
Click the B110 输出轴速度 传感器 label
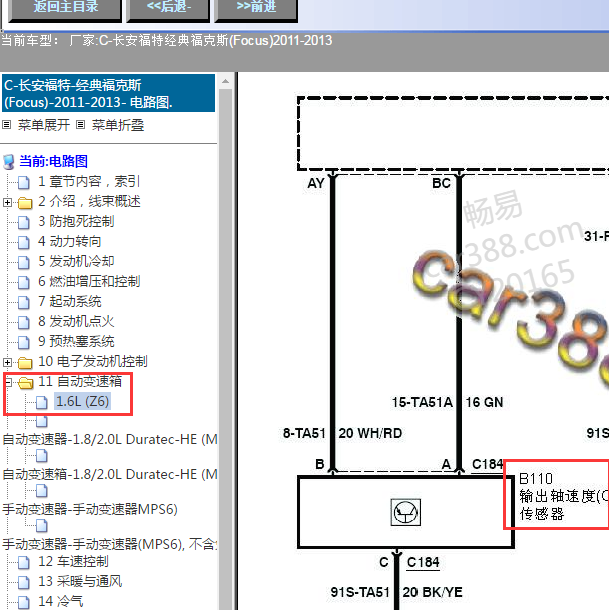point(564,496)
